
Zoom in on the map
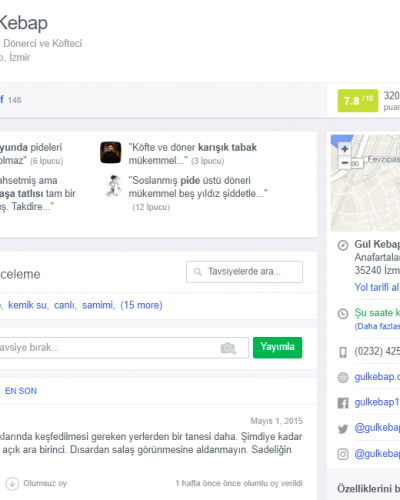[x=345, y=149]
